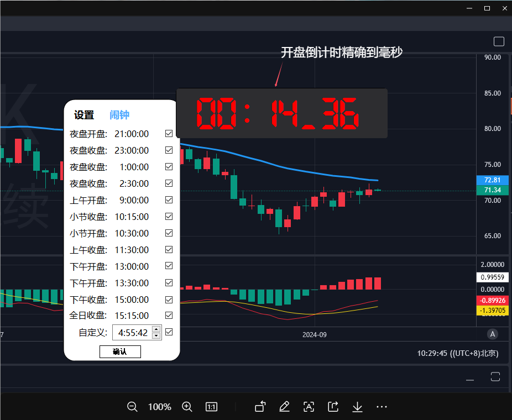Screen dimensions: 512x420
Task: Click the 上午开盘 label text
Action: (88, 200)
